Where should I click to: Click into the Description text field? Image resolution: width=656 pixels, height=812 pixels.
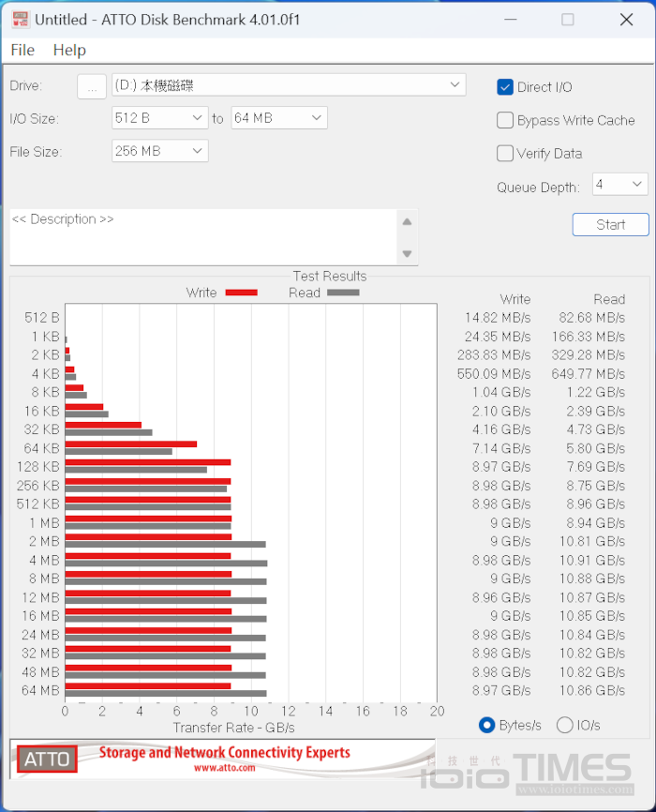point(203,237)
